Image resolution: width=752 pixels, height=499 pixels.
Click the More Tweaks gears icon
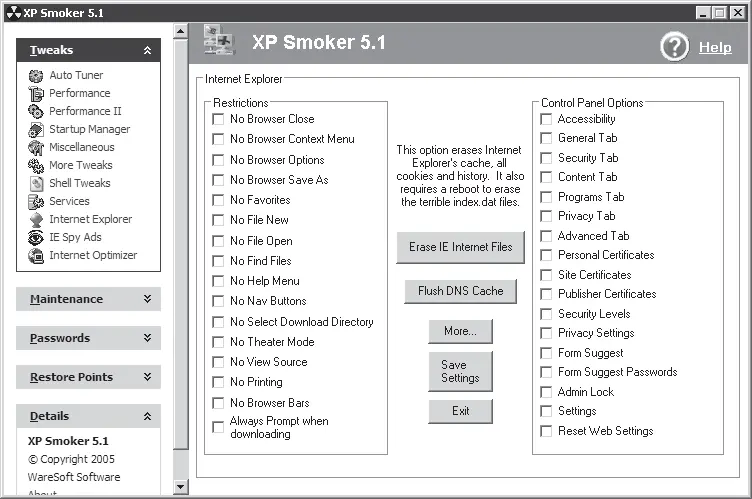tap(36, 166)
